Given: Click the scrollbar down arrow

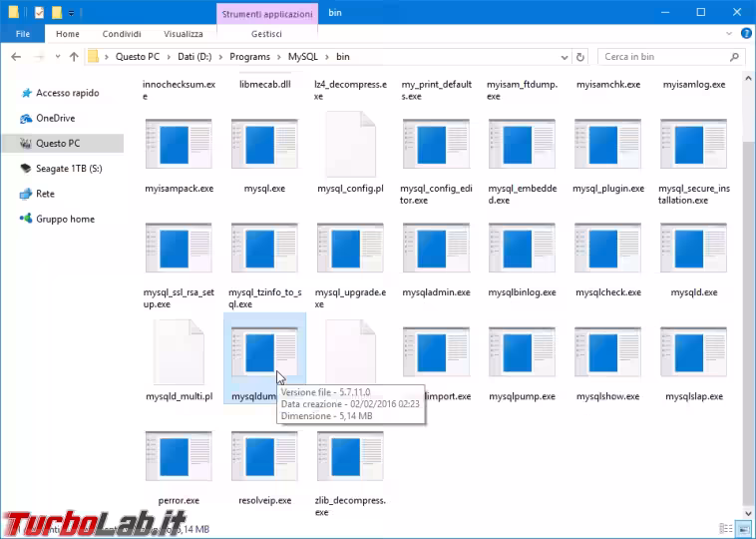Looking at the screenshot, I should (748, 513).
